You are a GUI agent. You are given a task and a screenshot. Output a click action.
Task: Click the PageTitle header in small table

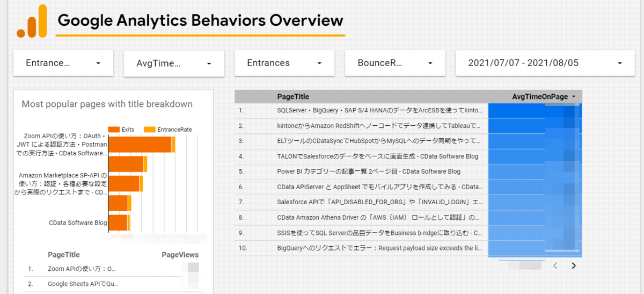pos(64,255)
